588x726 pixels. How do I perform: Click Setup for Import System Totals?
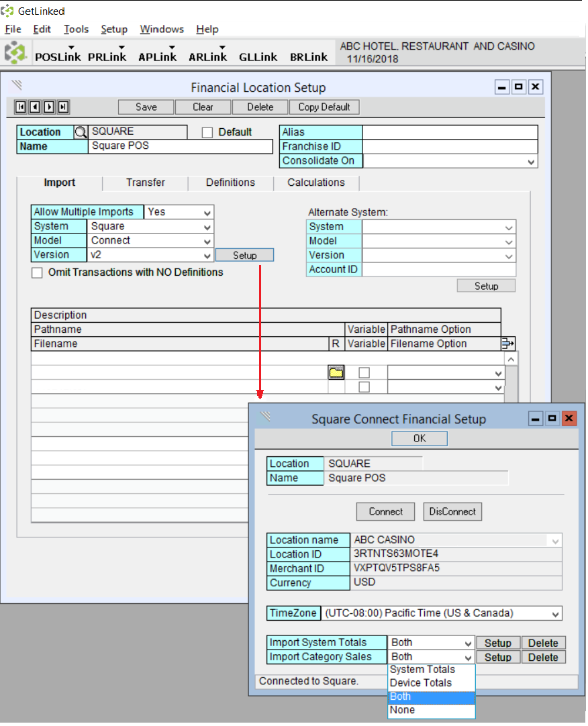pyautogui.click(x=498, y=643)
